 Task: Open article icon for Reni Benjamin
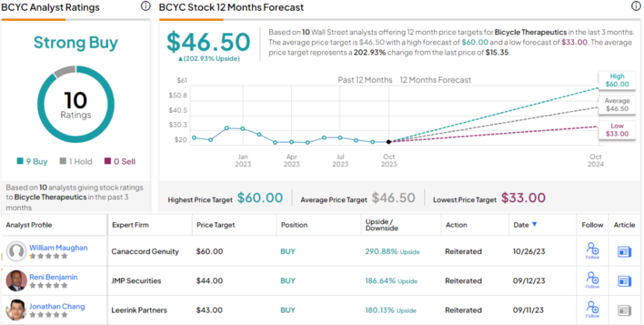[x=624, y=281]
